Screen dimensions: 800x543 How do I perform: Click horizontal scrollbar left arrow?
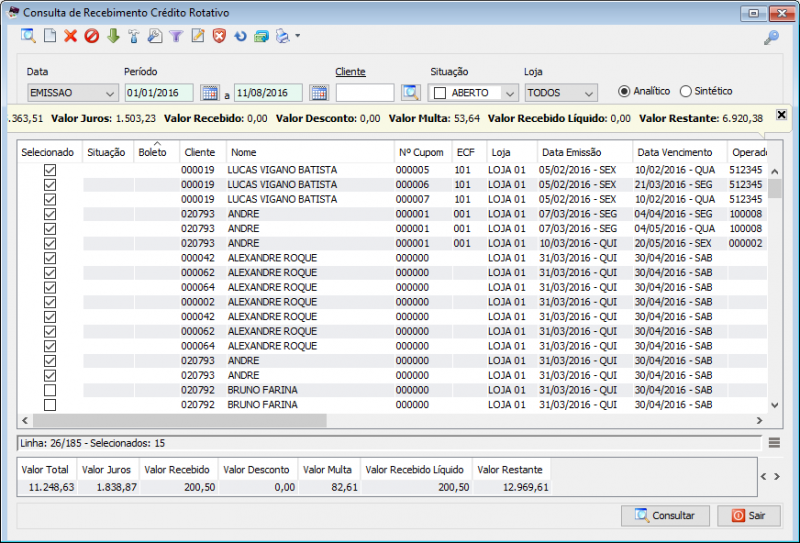[25, 421]
